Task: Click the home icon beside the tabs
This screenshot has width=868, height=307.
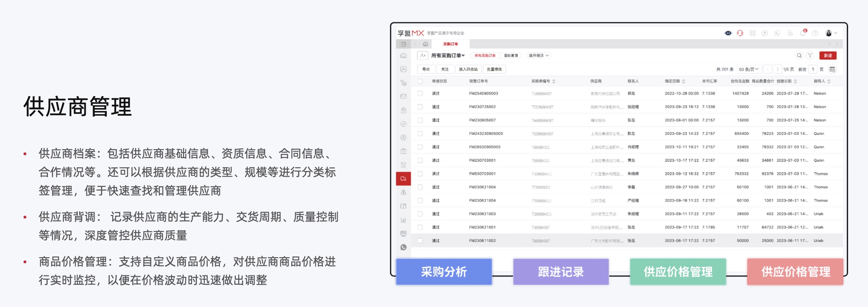Action: pos(425,44)
